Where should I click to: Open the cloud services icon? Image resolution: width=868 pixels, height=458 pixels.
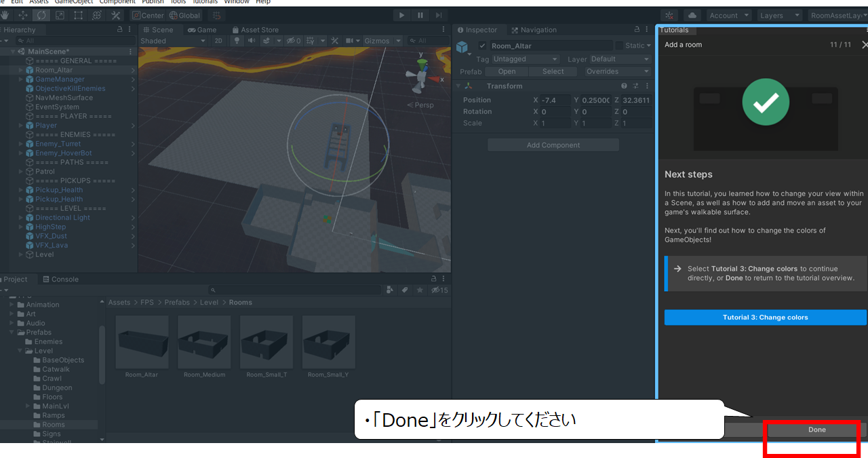tap(692, 15)
